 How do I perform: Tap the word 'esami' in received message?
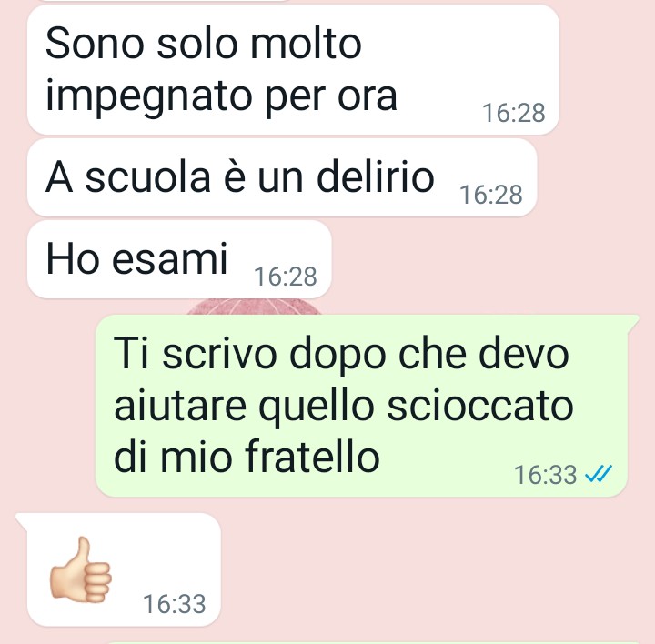point(169,259)
